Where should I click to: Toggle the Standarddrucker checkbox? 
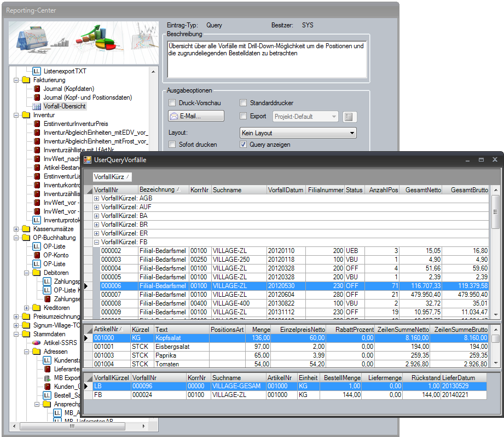pyautogui.click(x=244, y=103)
